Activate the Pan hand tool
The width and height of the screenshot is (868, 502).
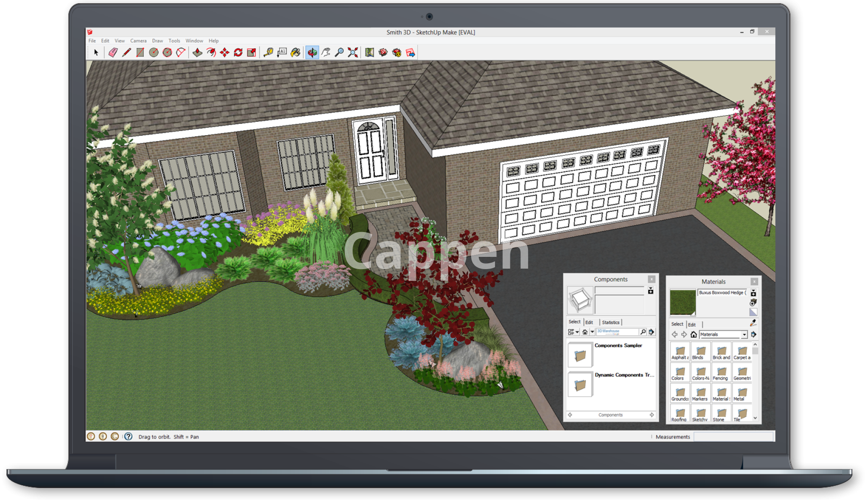(326, 53)
